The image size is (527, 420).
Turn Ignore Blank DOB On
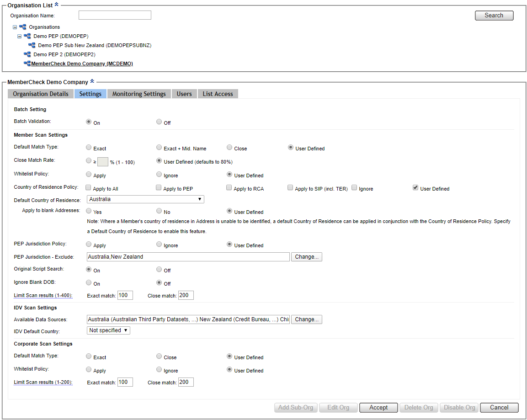(x=89, y=282)
